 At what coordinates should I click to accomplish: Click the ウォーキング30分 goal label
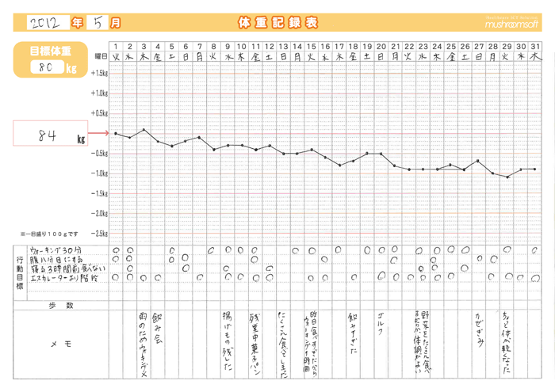point(56,250)
